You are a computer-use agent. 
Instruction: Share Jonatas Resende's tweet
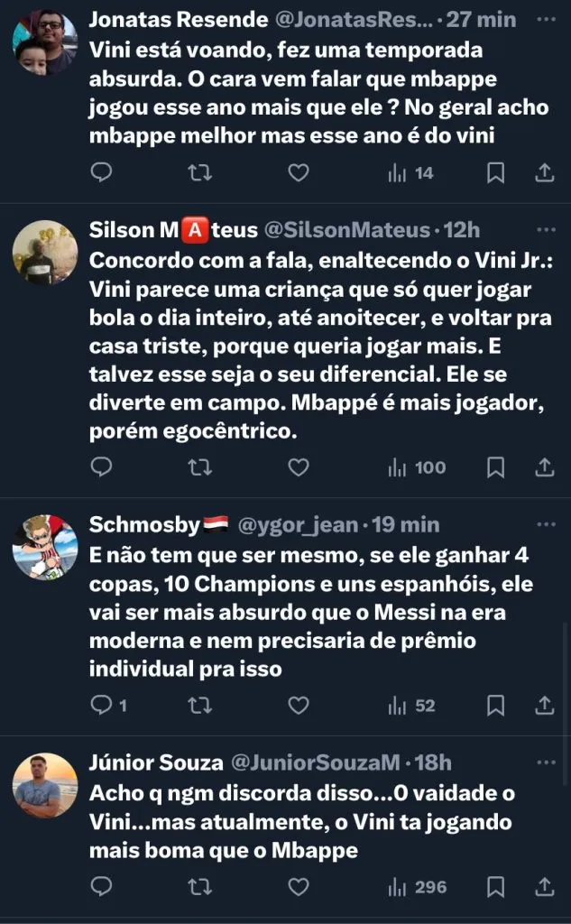(x=545, y=172)
